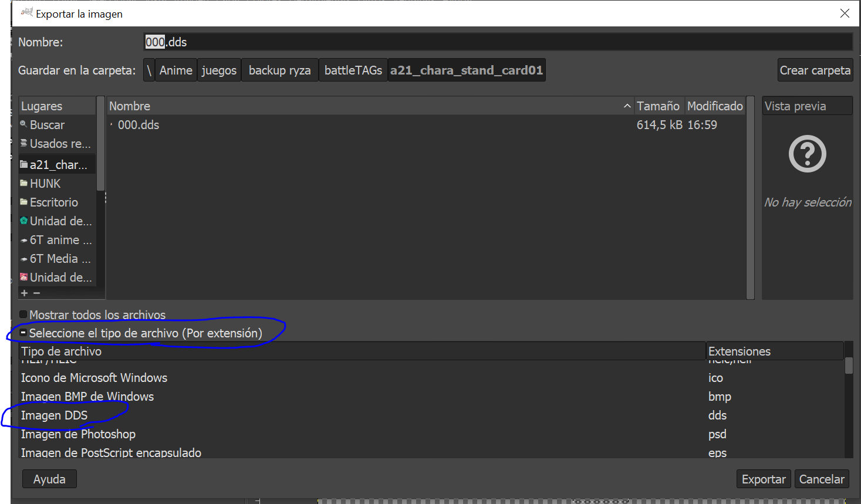Close the Exportar la imagen dialog
The height and width of the screenshot is (504, 861).
(x=845, y=13)
